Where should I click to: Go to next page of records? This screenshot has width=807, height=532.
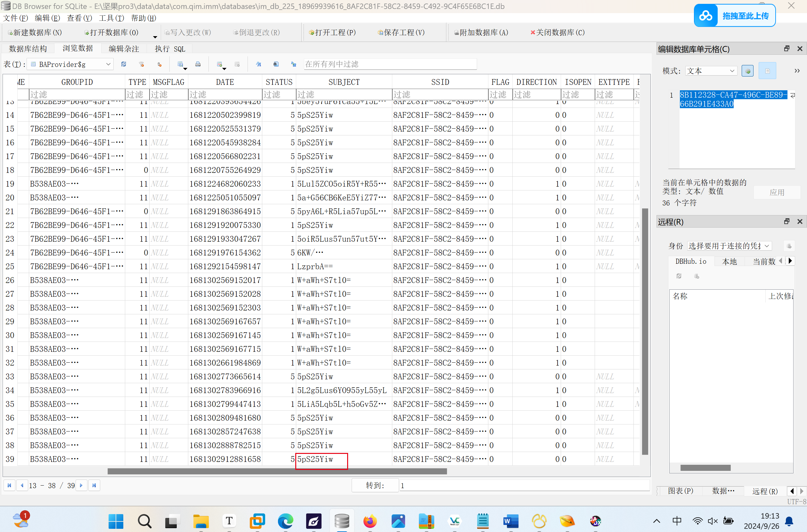(x=81, y=486)
